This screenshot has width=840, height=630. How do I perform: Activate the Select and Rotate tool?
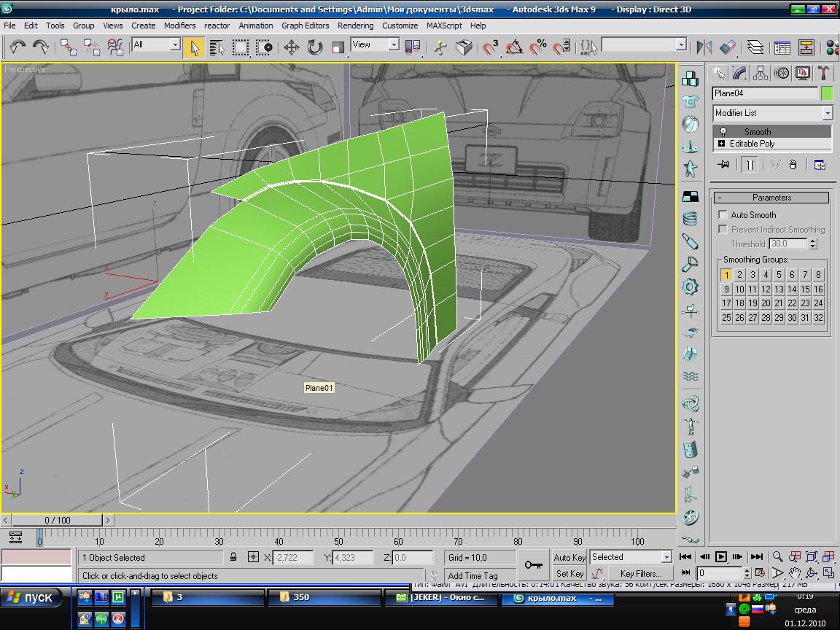pos(314,47)
